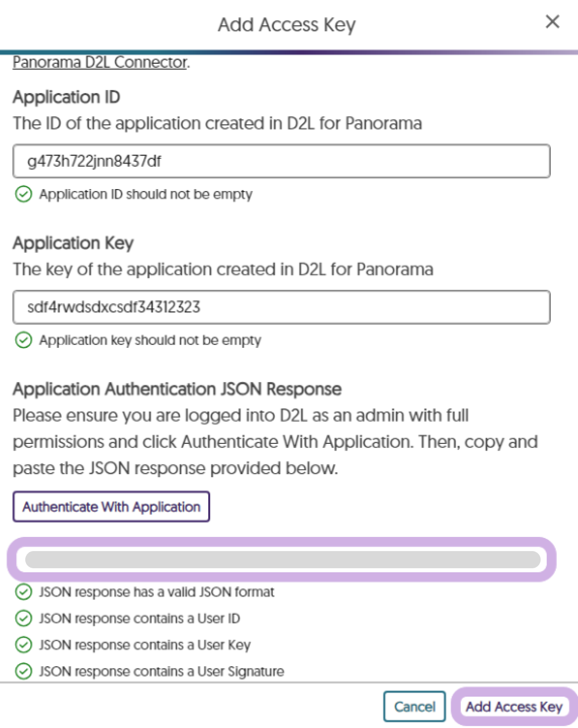
Task: Click checkmark icon for User ID validation
Action: tap(23, 618)
